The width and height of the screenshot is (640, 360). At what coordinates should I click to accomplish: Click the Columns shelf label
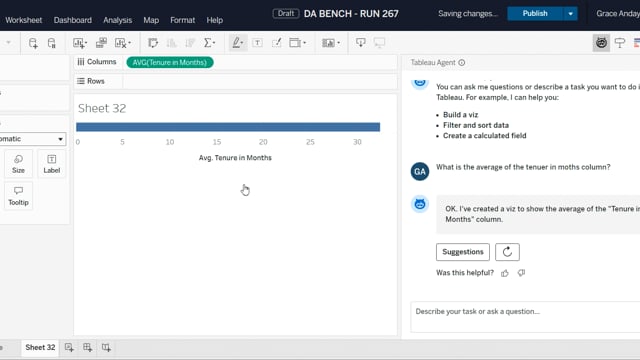click(97, 62)
